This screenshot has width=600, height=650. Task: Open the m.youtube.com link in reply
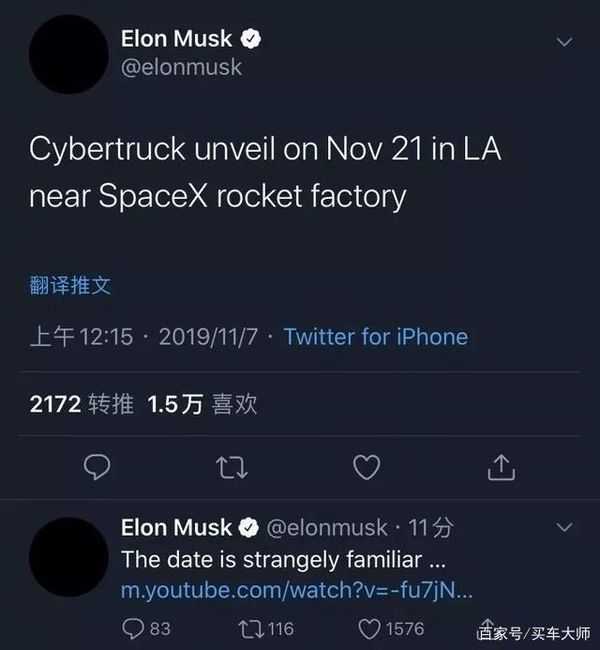click(x=296, y=590)
